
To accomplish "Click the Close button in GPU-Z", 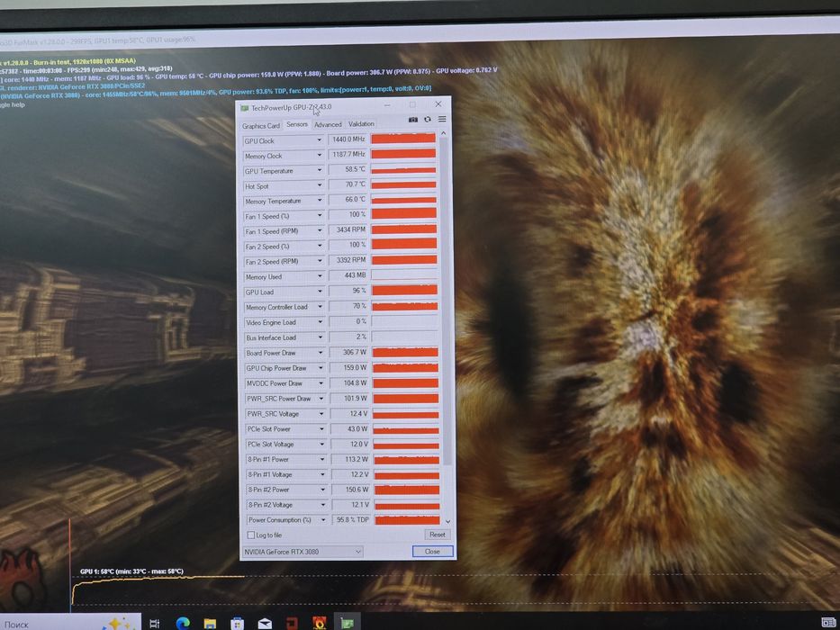I will point(432,551).
